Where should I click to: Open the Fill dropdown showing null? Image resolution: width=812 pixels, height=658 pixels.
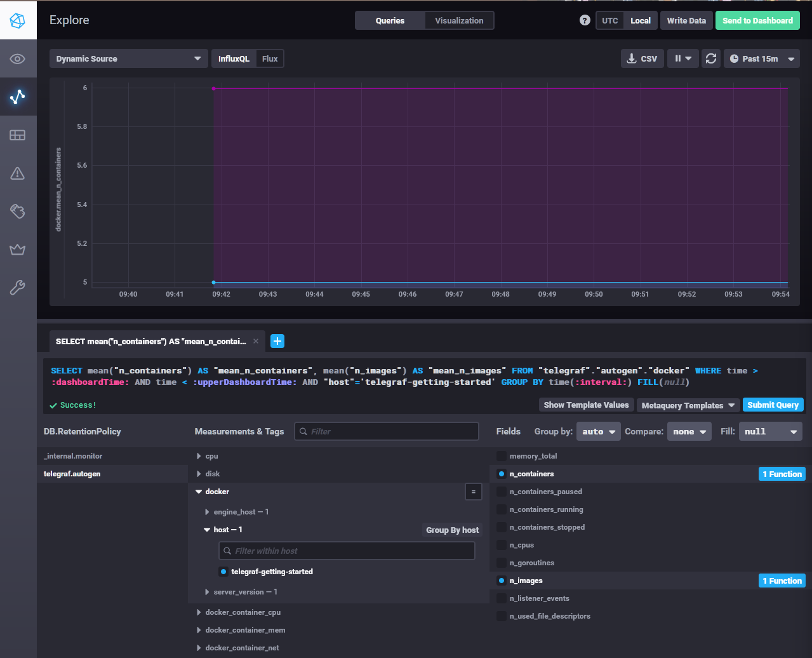[x=770, y=431]
